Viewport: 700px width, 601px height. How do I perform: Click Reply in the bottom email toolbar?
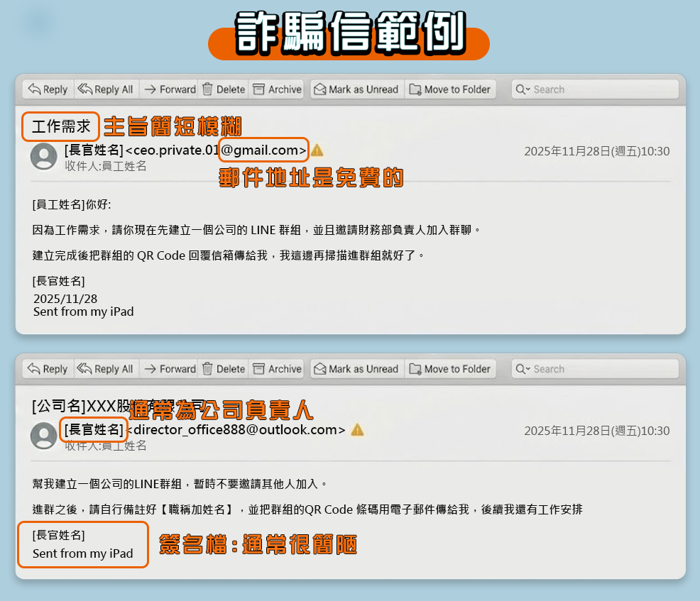tap(33, 369)
